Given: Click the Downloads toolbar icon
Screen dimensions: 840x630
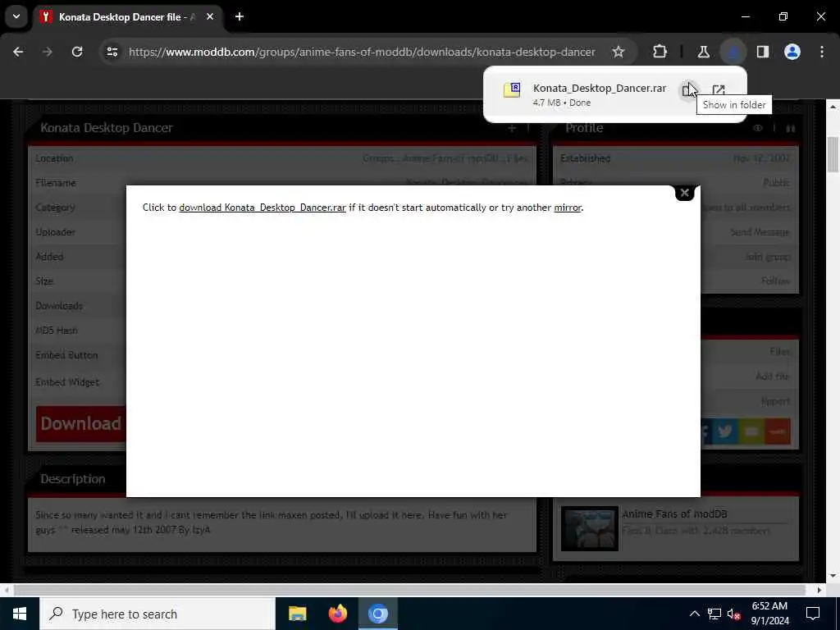Looking at the screenshot, I should pos(733,52).
